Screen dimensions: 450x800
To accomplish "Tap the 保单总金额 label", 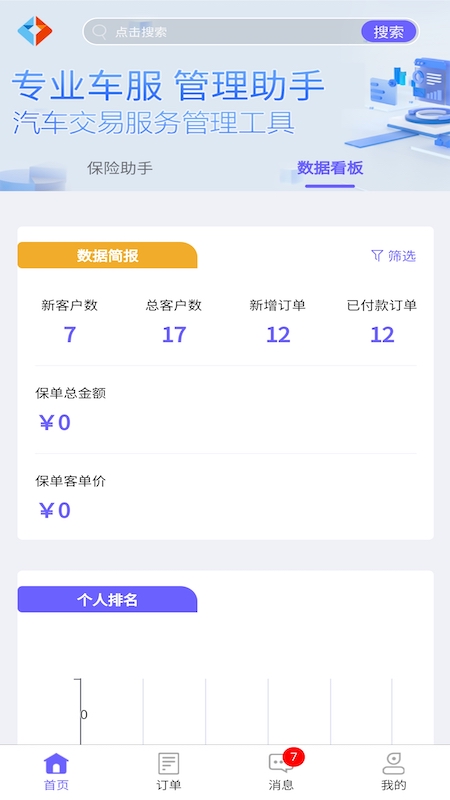I will pos(70,393).
